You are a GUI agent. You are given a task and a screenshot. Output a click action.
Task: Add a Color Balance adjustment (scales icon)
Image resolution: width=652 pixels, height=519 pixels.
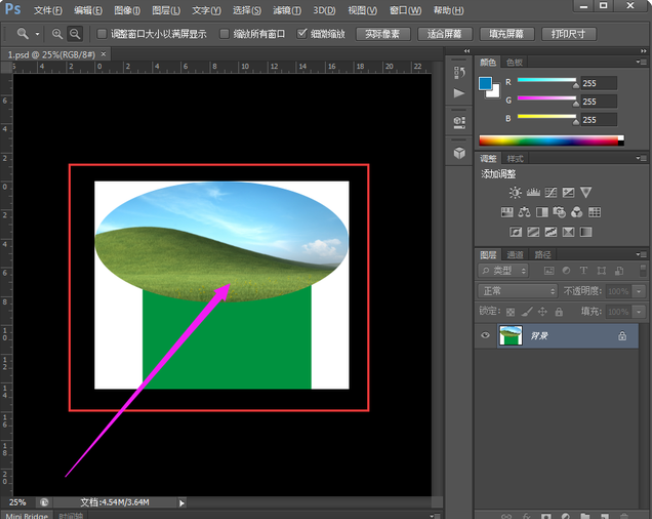point(524,212)
